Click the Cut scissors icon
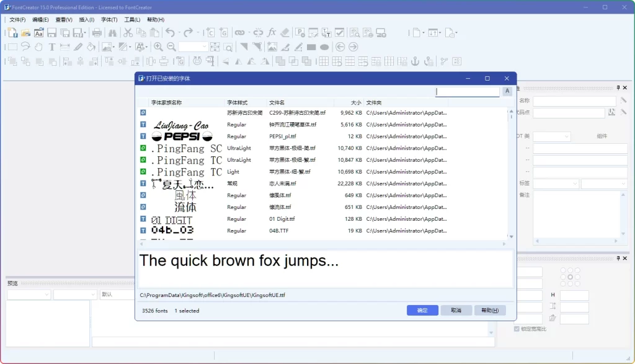Screen dimensions: 635x364 click(x=128, y=32)
